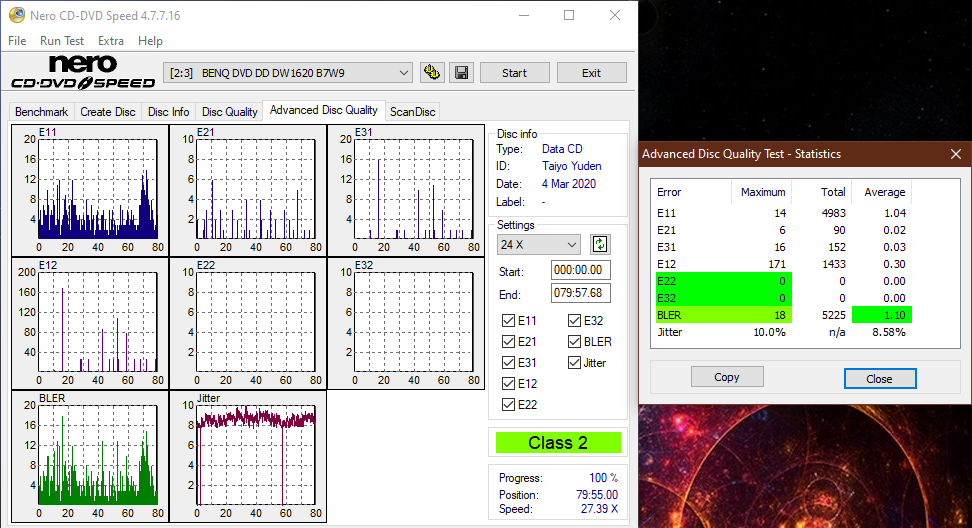The image size is (972, 528).
Task: Click the green Class 2 indicator
Action: click(558, 443)
